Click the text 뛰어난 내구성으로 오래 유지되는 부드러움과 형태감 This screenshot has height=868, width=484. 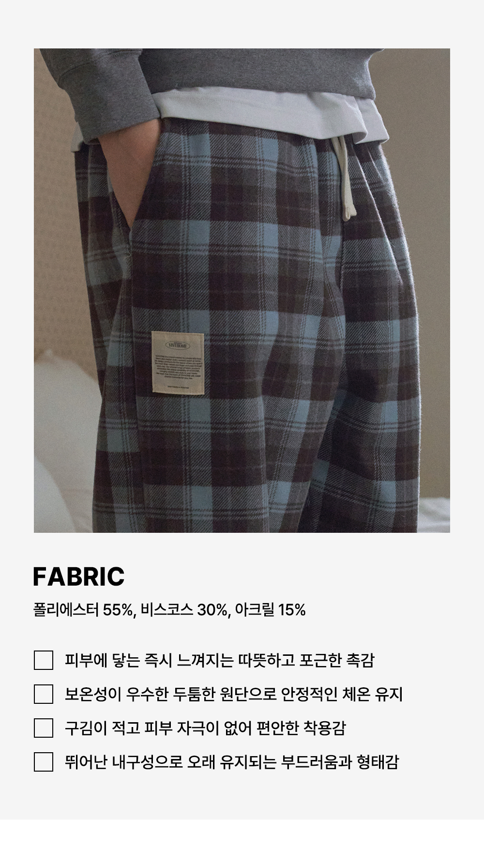(232, 762)
